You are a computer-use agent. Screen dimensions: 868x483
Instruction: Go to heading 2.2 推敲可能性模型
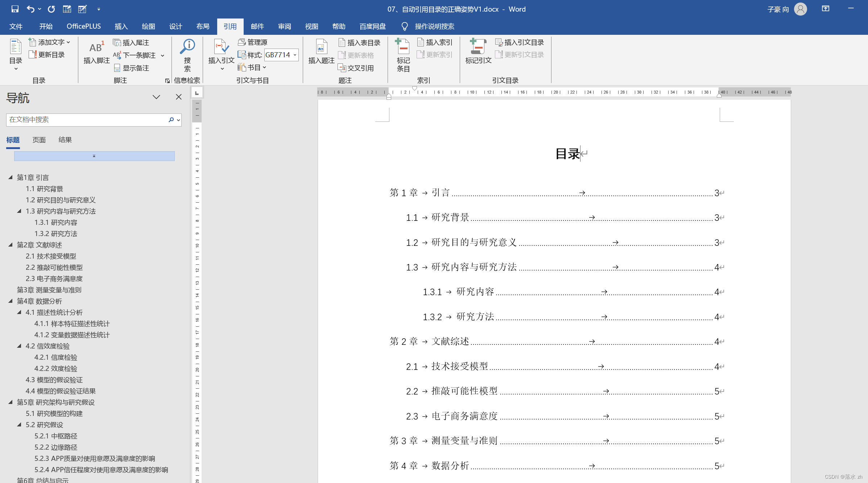(x=54, y=267)
